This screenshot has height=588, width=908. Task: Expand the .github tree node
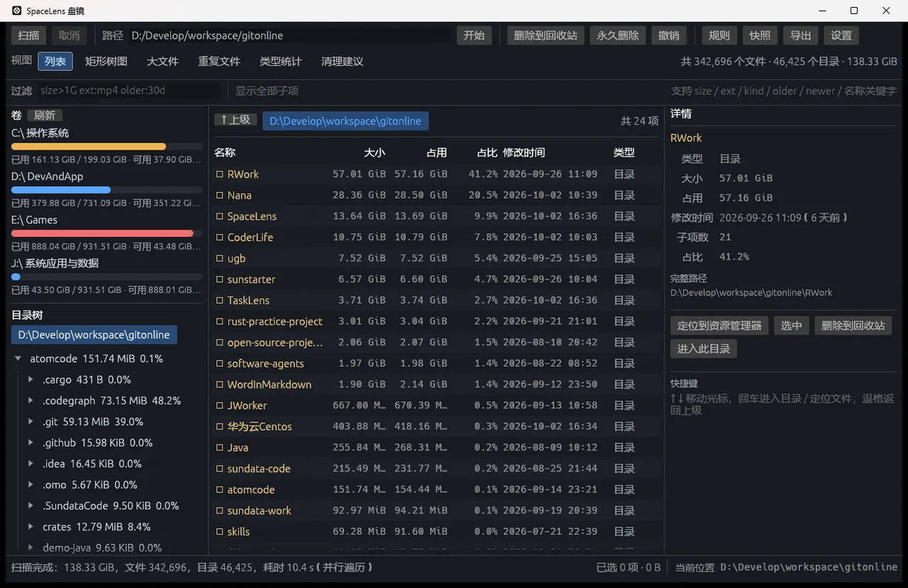tap(31, 443)
